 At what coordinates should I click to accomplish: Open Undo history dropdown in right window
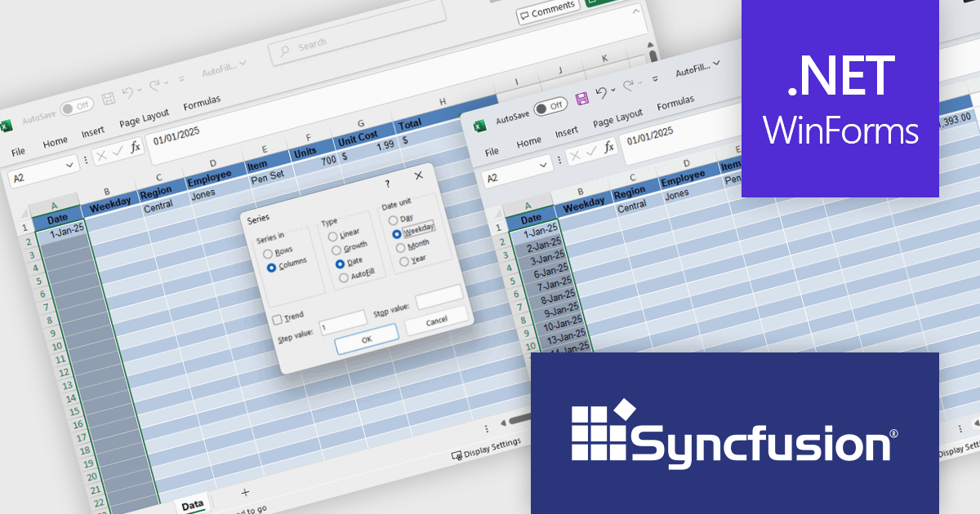click(x=613, y=89)
